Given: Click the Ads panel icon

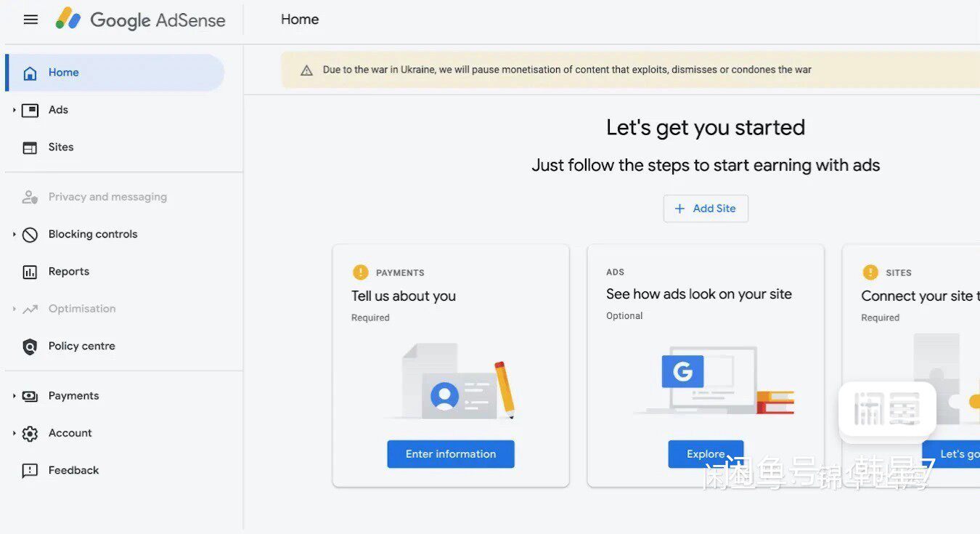Looking at the screenshot, I should [x=30, y=110].
